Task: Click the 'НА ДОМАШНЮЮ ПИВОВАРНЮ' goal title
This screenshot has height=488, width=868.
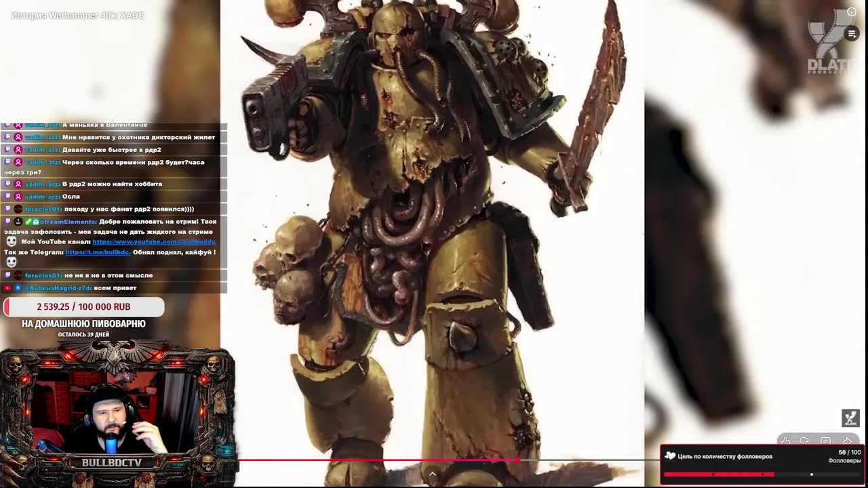Action: [x=83, y=324]
